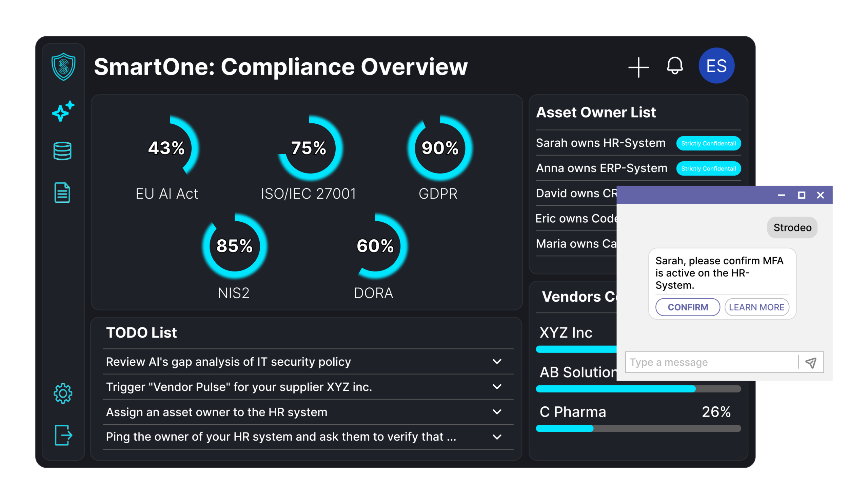Select the Sarah owns HR-System entry
This screenshot has width=868, height=504.
600,143
